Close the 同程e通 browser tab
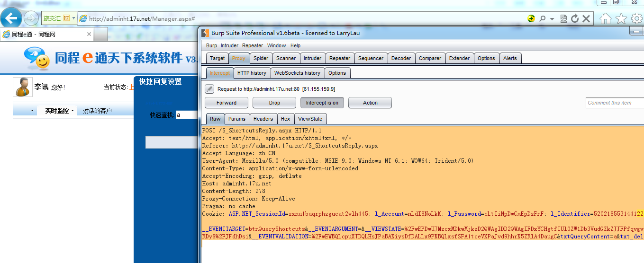The image size is (644, 263). point(89,35)
